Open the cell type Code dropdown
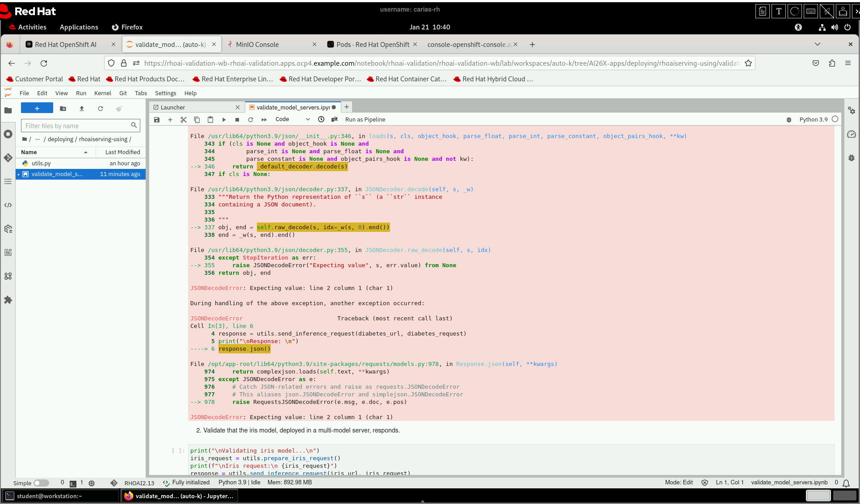The height and width of the screenshot is (504, 860). point(293,119)
